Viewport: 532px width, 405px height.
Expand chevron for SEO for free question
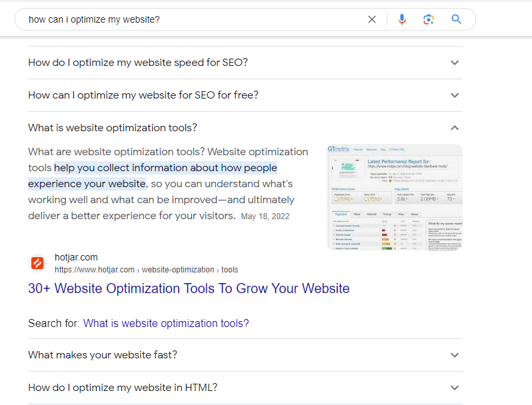pyautogui.click(x=455, y=95)
